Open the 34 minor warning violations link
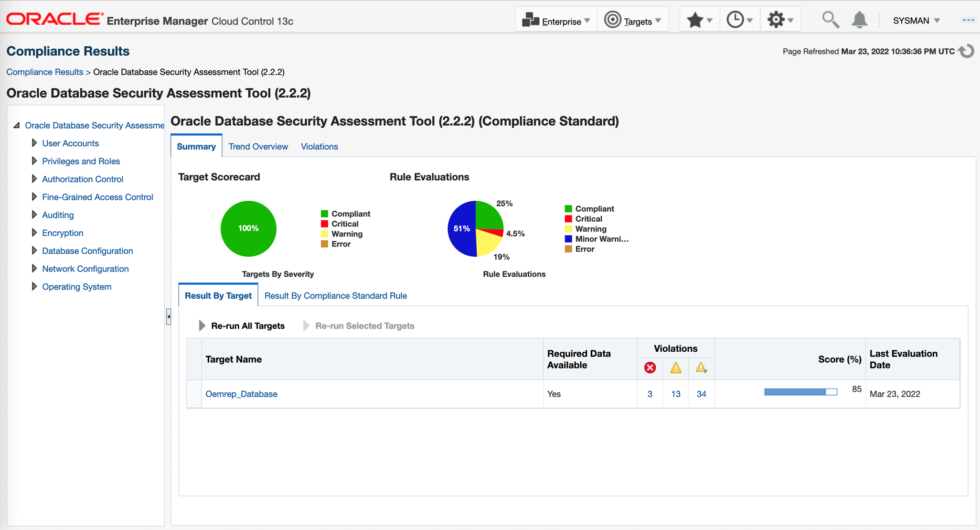The height and width of the screenshot is (530, 980). [x=702, y=394]
